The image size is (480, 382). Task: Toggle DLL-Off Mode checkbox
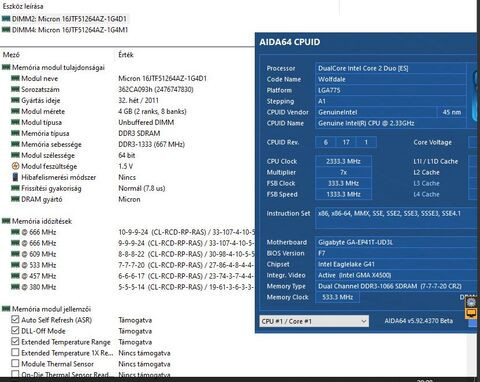pos(15,331)
